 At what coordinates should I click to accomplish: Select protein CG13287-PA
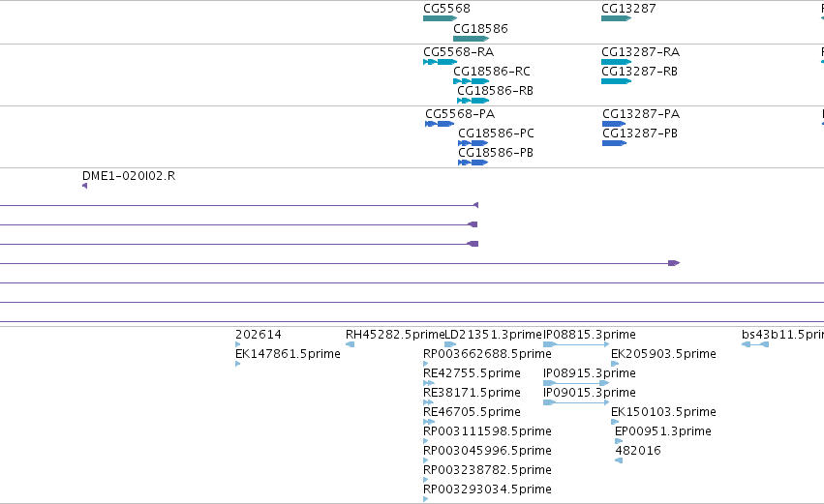tap(641, 114)
